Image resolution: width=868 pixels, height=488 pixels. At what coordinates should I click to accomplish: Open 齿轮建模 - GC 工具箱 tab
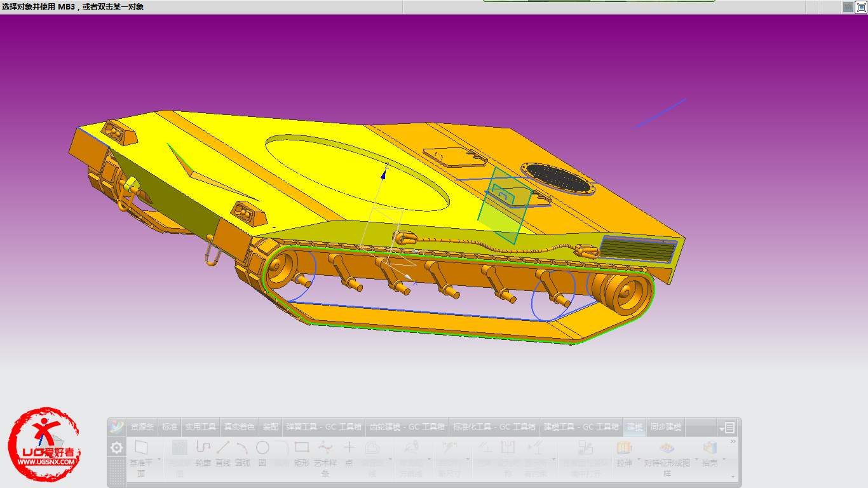407,427
